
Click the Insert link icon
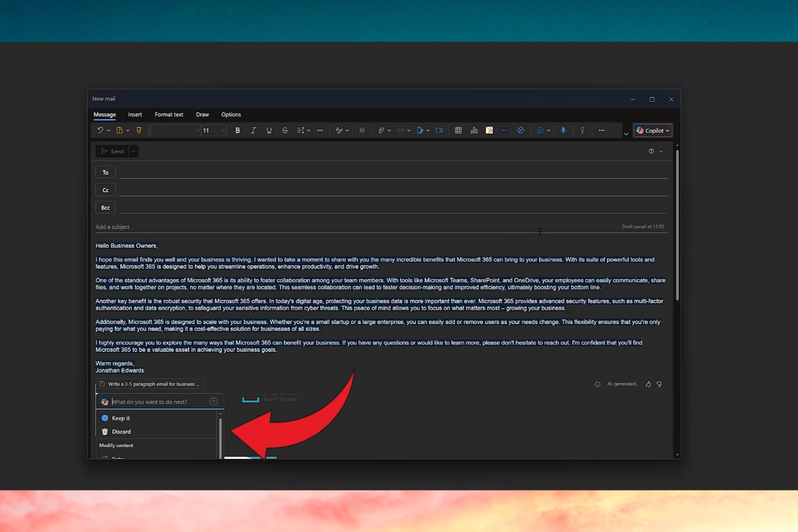400,130
